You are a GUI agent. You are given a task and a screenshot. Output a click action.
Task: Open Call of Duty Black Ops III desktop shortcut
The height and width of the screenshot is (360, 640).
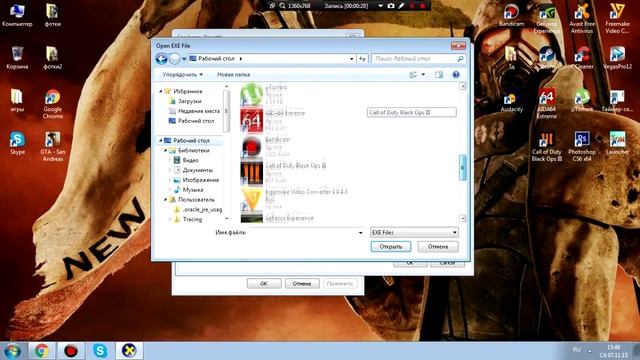click(x=546, y=146)
